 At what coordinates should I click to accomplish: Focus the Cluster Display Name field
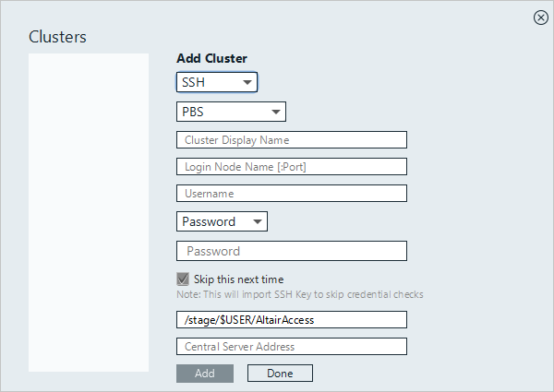(291, 140)
